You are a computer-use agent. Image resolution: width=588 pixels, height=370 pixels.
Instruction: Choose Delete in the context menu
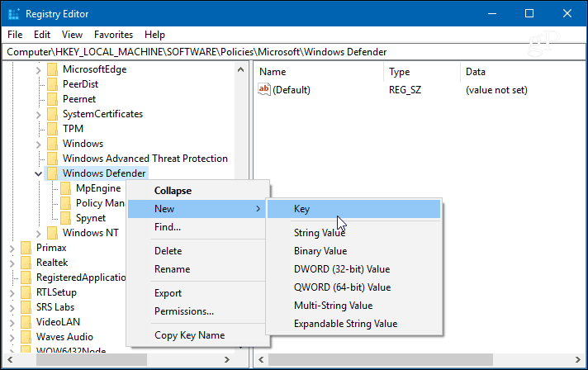[197, 251]
